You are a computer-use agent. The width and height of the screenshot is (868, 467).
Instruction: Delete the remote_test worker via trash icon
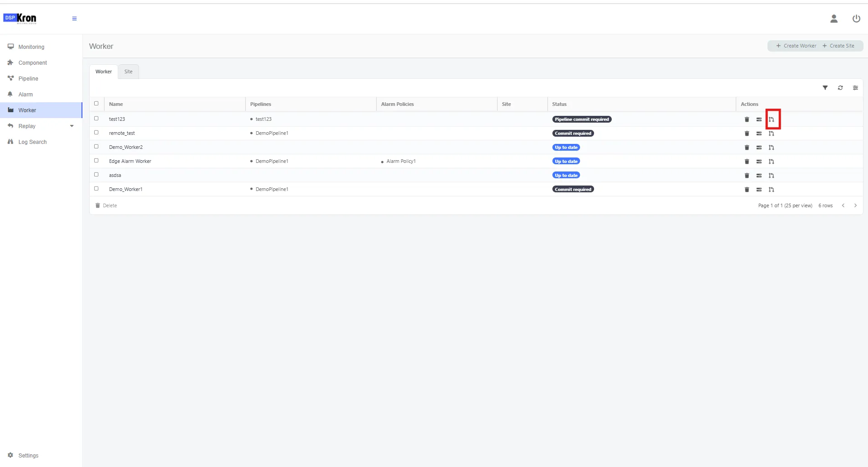[x=747, y=133]
